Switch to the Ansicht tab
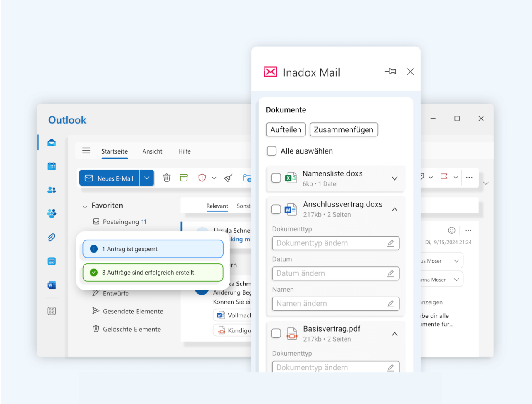The width and height of the screenshot is (532, 404). click(152, 151)
